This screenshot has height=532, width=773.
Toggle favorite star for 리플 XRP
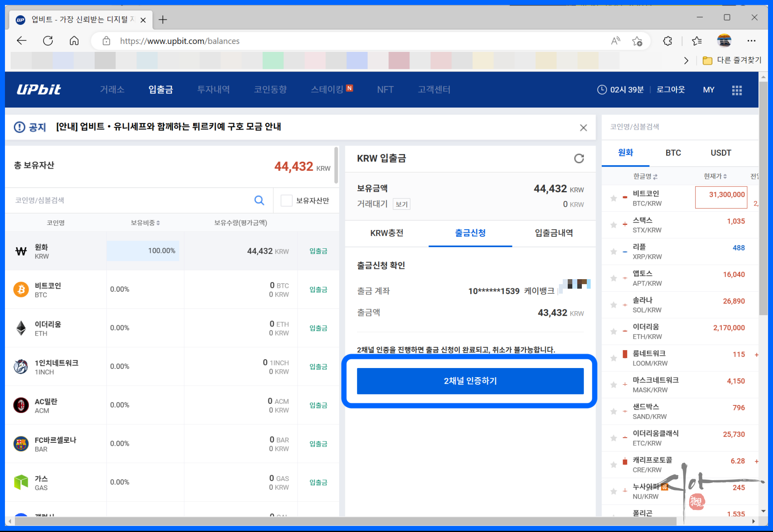614,252
